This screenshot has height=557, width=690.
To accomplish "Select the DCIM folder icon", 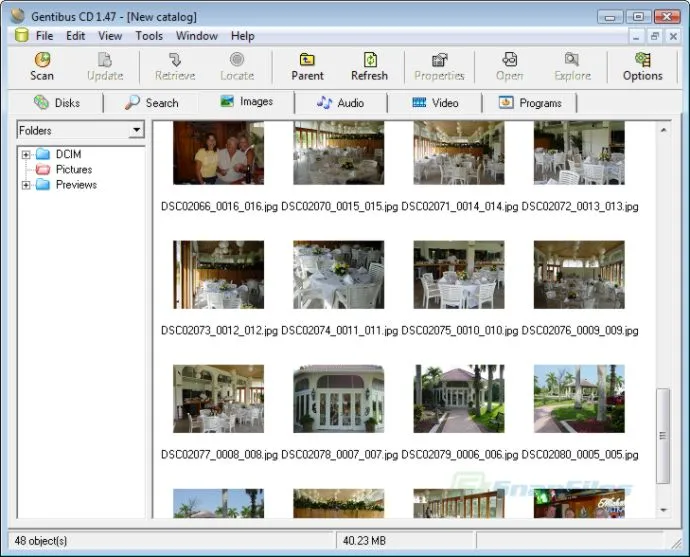I will pyautogui.click(x=43, y=154).
